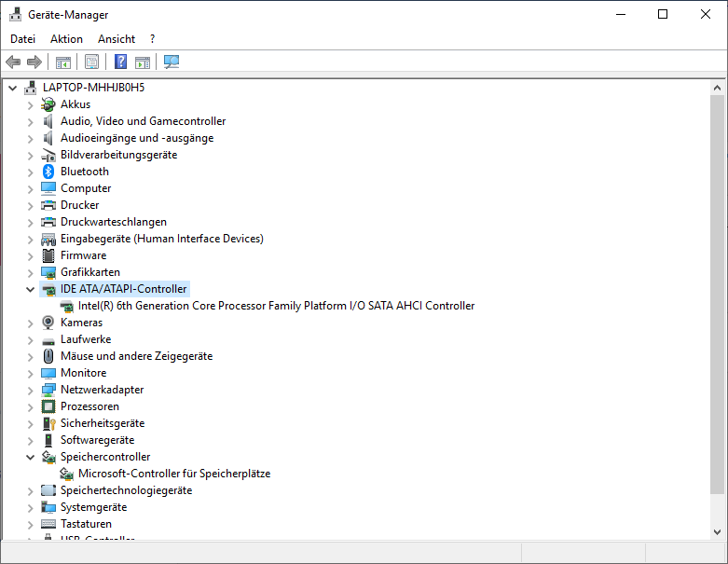This screenshot has width=728, height=564.
Task: Click the Laufwerke drive icon
Action: pyautogui.click(x=48, y=340)
